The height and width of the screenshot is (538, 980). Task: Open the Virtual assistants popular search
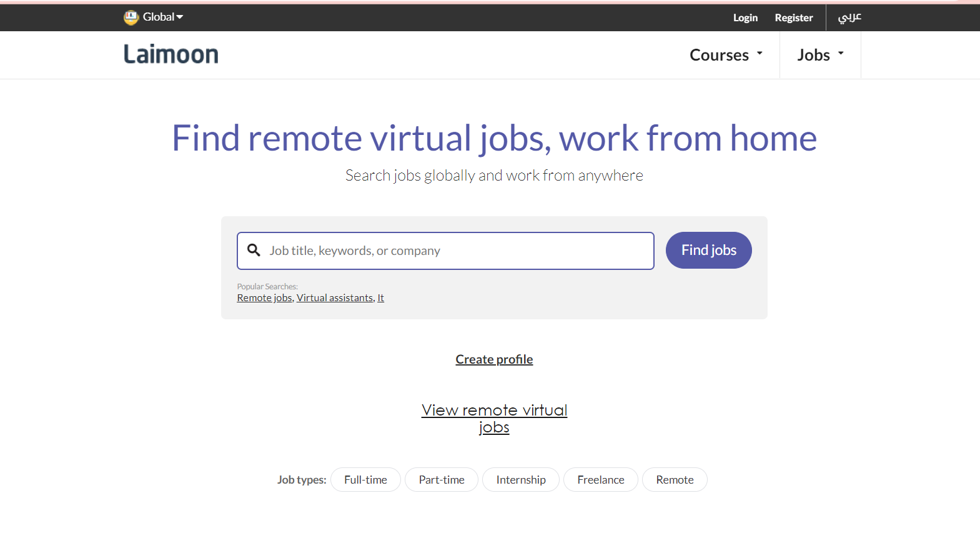335,298
